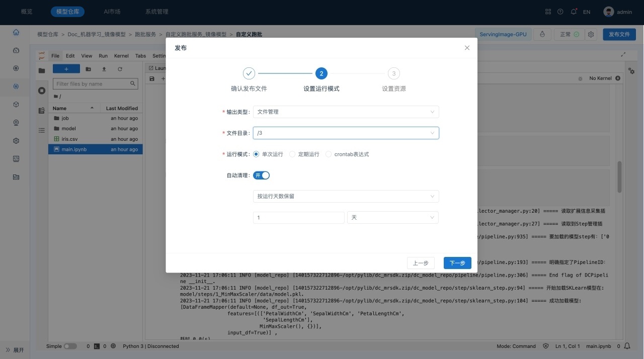This screenshot has height=359, width=644.
Task: Choose the crontab表达式 radio option
Action: tap(329, 154)
